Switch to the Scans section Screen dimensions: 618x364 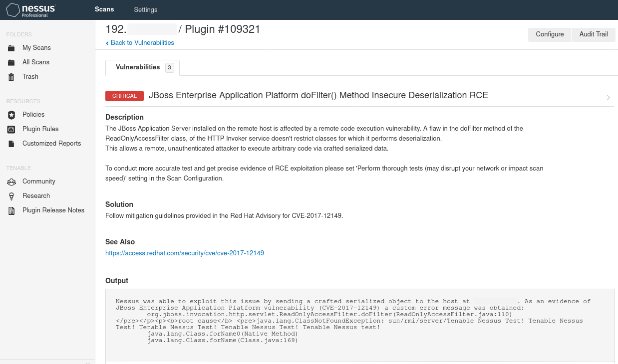[104, 9]
